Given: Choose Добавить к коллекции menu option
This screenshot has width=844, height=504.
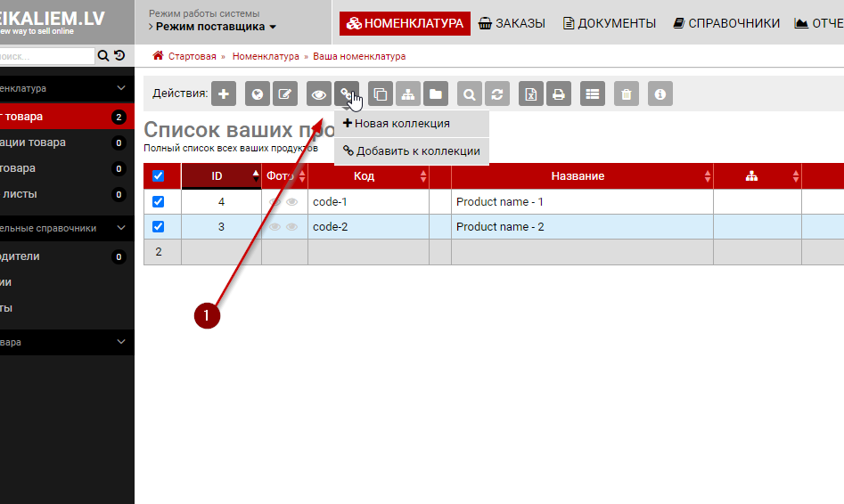Looking at the screenshot, I should pos(412,151).
